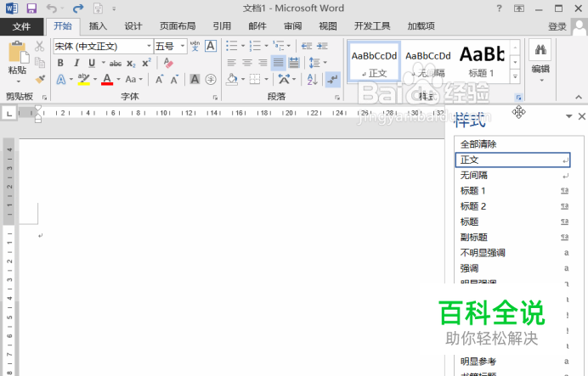Toggle character shading icon

(x=195, y=79)
